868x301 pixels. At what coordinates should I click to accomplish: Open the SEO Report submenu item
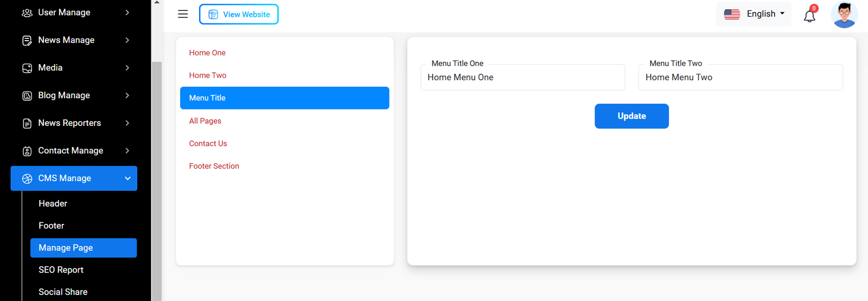pos(61,270)
